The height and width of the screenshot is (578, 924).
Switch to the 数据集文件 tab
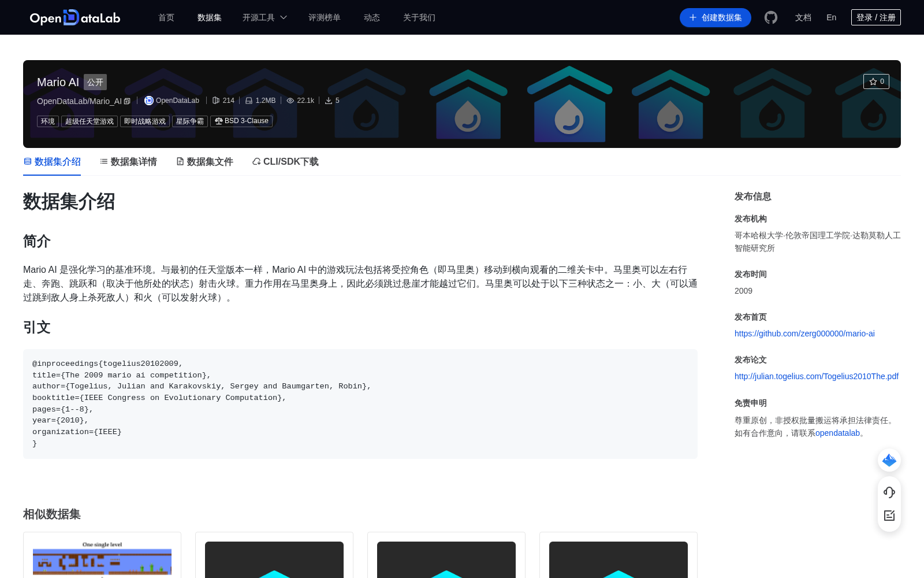click(204, 162)
